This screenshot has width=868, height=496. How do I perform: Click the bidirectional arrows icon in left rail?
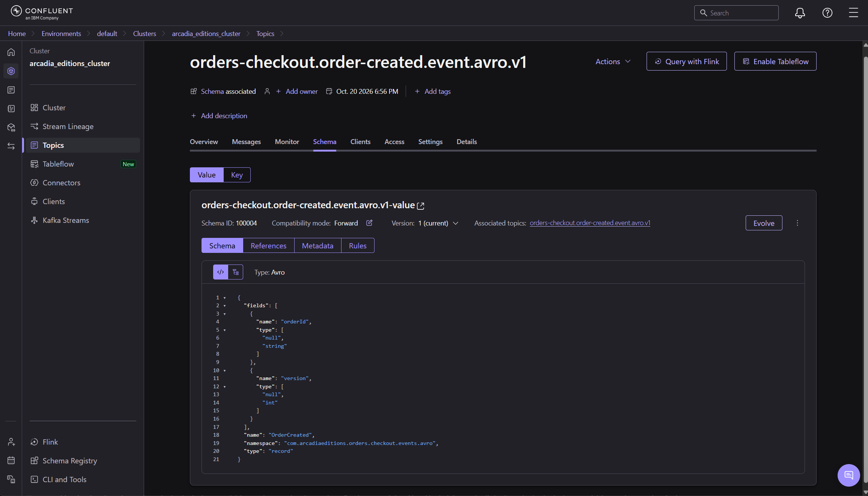pos(11,146)
